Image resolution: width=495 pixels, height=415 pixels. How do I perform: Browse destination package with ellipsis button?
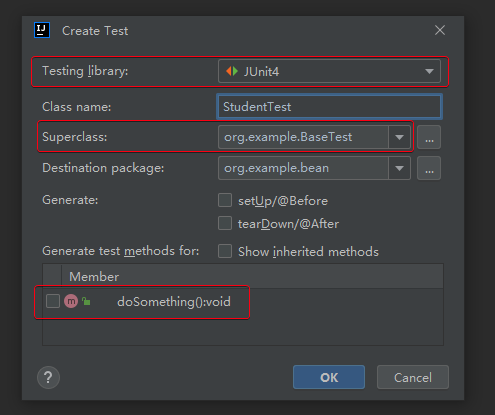(429, 168)
